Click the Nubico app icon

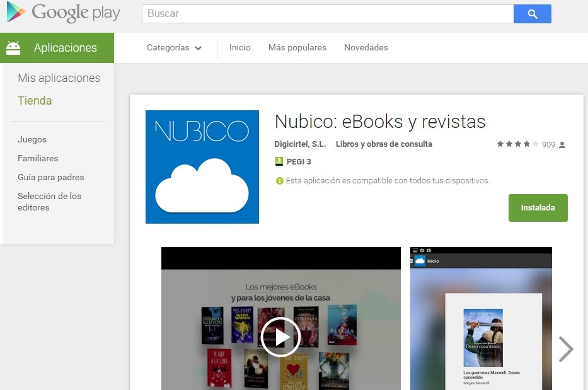pos(202,166)
